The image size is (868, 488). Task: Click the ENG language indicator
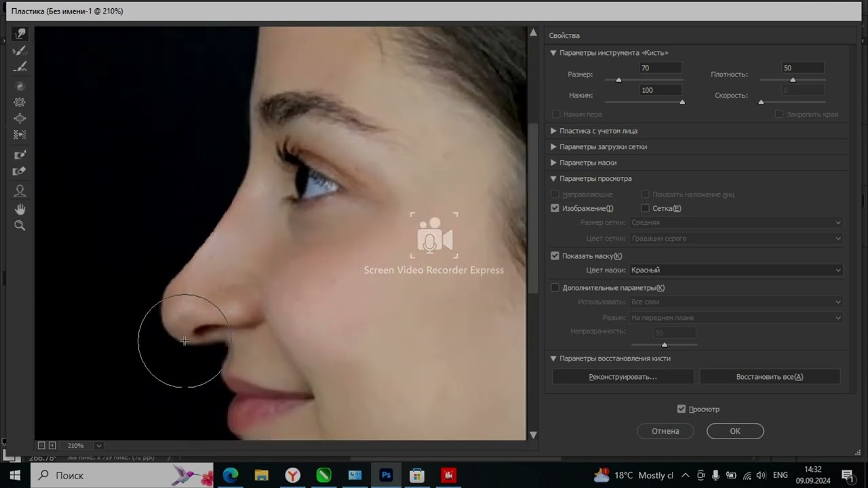click(x=781, y=475)
